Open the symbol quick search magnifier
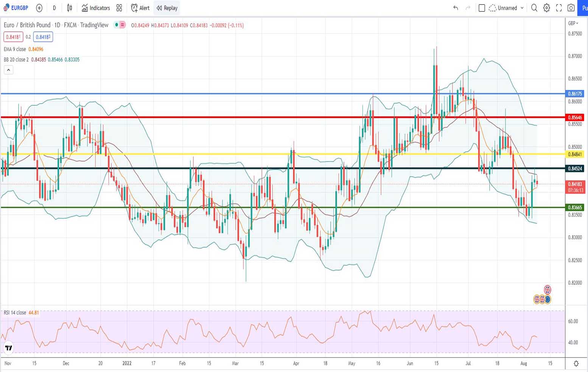 tap(534, 8)
